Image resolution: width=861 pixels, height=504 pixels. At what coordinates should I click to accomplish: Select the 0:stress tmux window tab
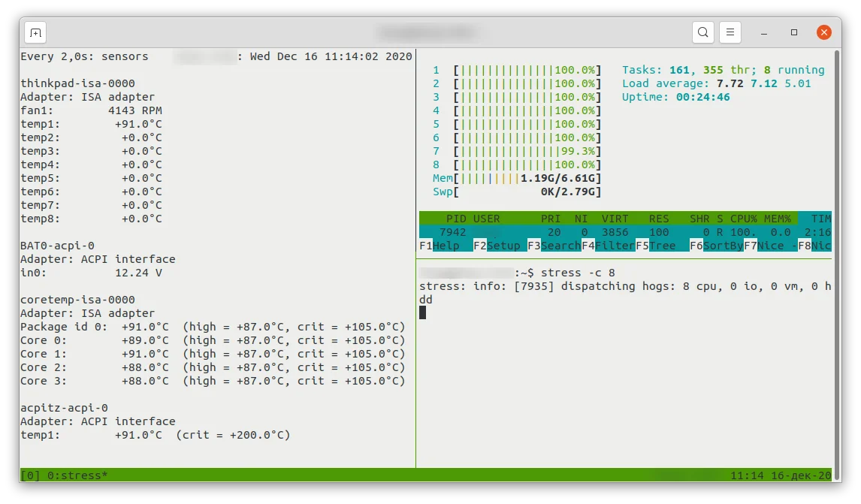(x=77, y=475)
